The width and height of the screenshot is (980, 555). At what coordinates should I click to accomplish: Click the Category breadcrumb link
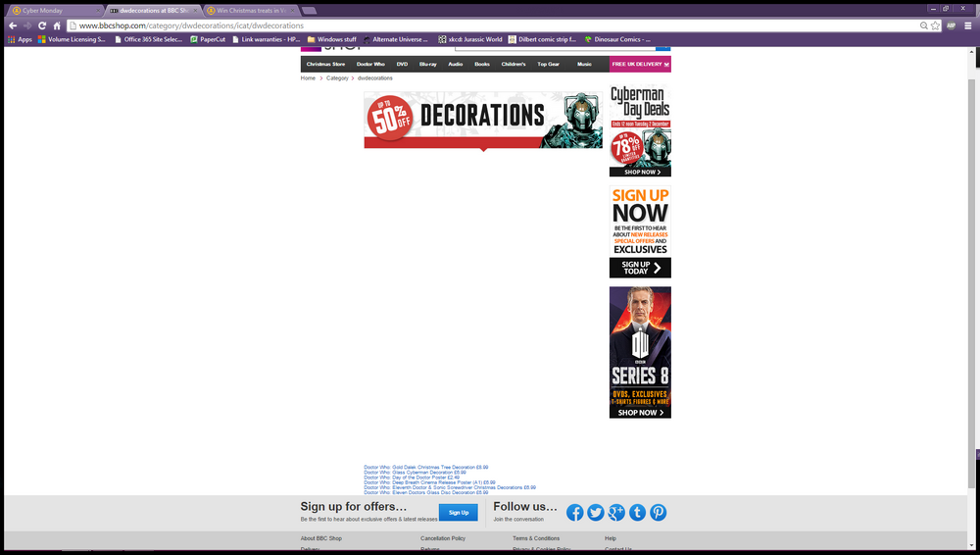point(337,78)
